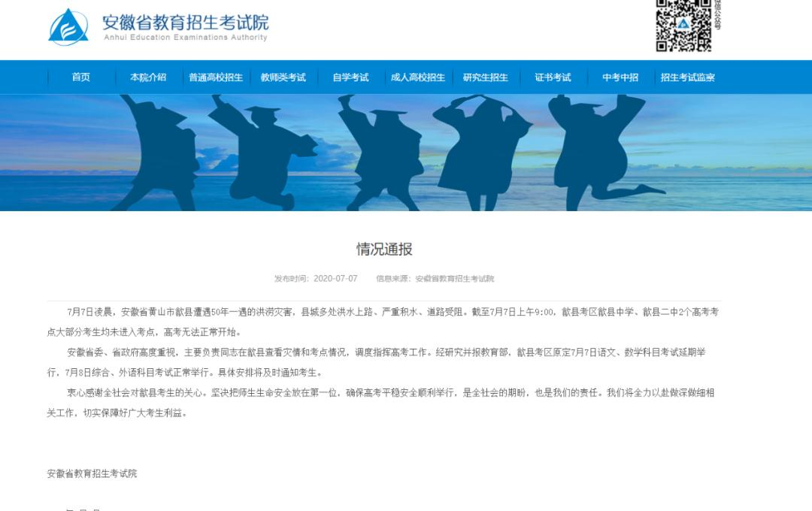This screenshot has width=812, height=511.
Task: Open 研究生招生 navigation item
Action: (485, 77)
